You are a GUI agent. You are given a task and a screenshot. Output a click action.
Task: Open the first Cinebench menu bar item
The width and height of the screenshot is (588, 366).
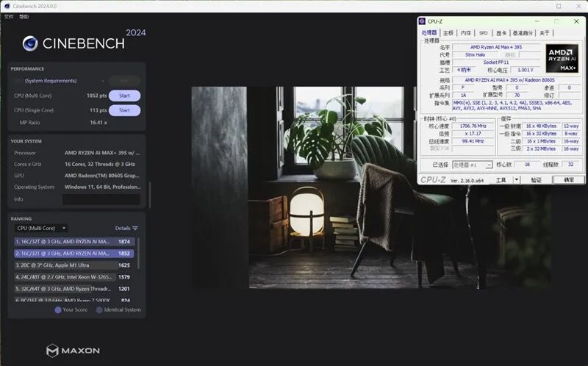click(x=9, y=16)
